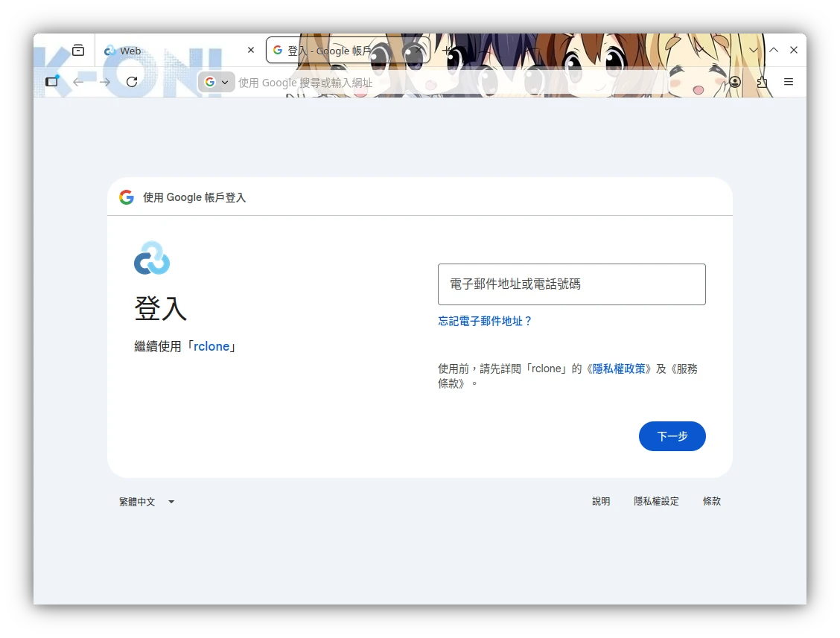This screenshot has width=840, height=638.
Task: Add a new tab with plus icon
Action: tap(447, 51)
